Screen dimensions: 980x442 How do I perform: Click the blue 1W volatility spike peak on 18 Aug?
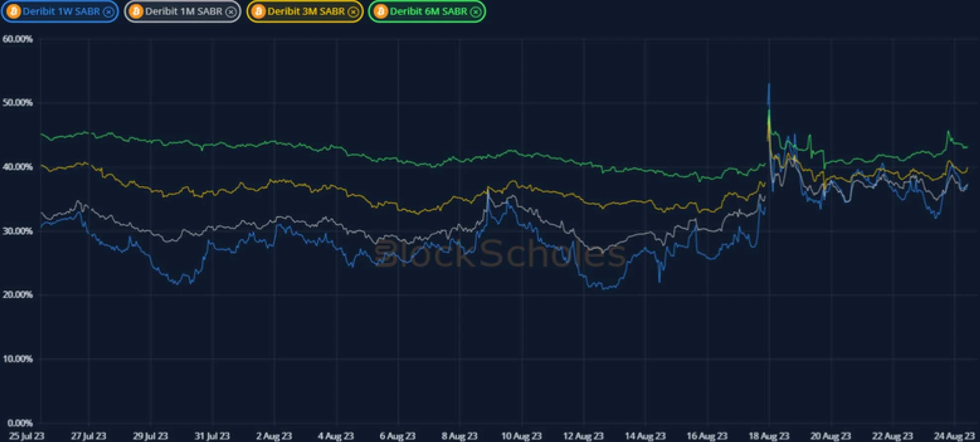click(x=769, y=85)
